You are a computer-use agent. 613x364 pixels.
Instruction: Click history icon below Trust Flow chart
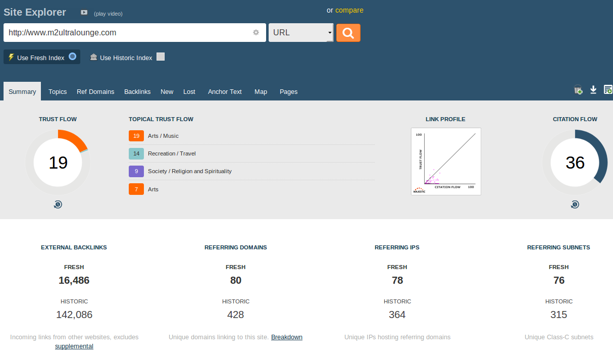58,204
